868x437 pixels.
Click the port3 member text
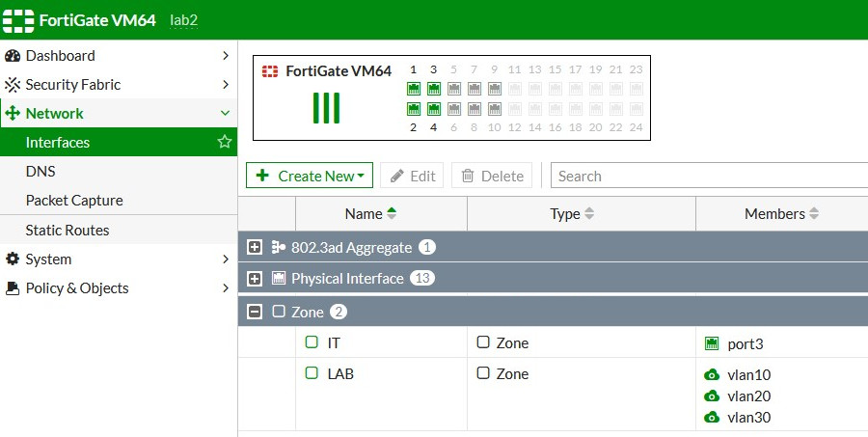click(x=746, y=344)
